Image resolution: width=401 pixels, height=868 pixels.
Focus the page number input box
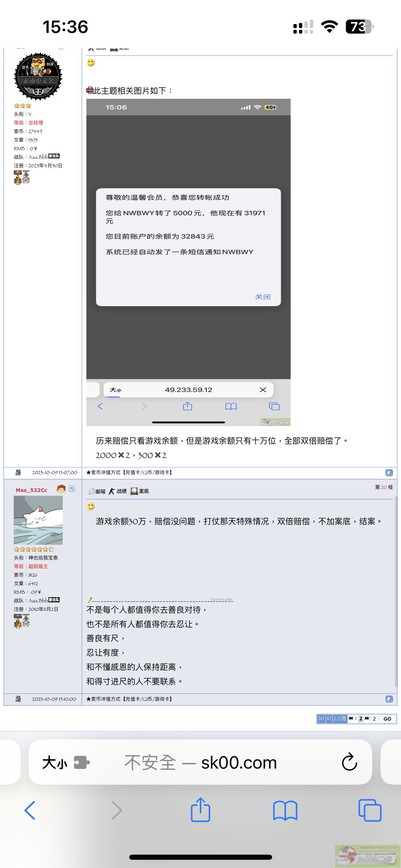[374, 719]
